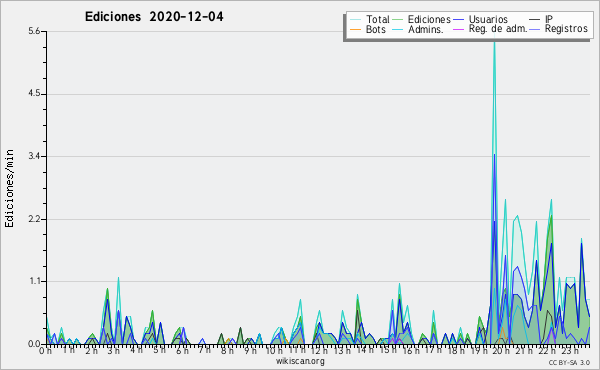The width and height of the screenshot is (600, 370).
Task: Click the 'CC BY-SA 3.0' license text
Action: click(x=569, y=363)
